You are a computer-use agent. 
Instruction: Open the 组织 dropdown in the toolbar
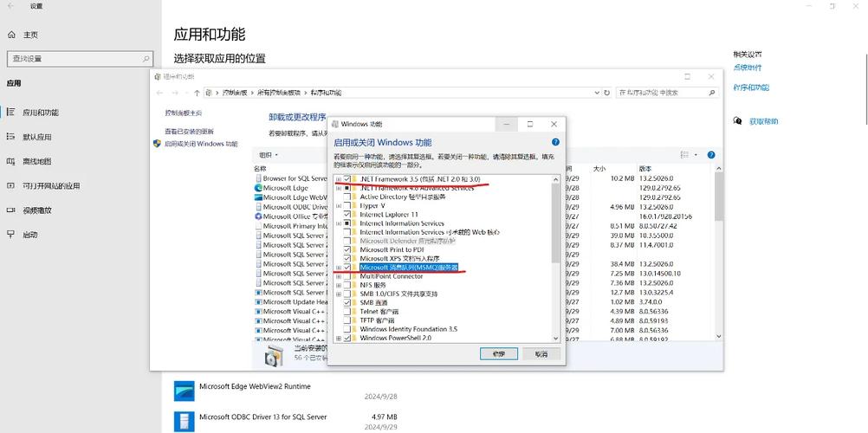pyautogui.click(x=269, y=155)
